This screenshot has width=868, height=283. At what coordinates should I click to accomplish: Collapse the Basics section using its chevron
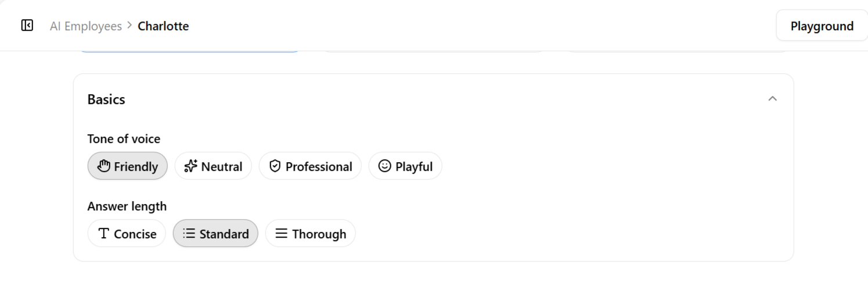772,99
